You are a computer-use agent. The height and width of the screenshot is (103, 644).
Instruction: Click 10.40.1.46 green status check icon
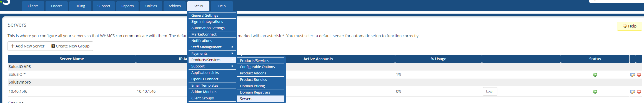[595, 92]
